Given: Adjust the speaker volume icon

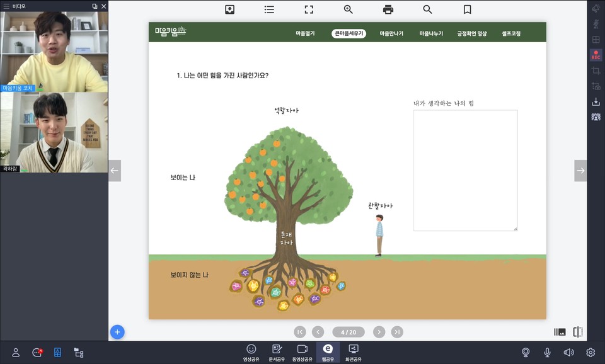Looking at the screenshot, I should click(569, 353).
